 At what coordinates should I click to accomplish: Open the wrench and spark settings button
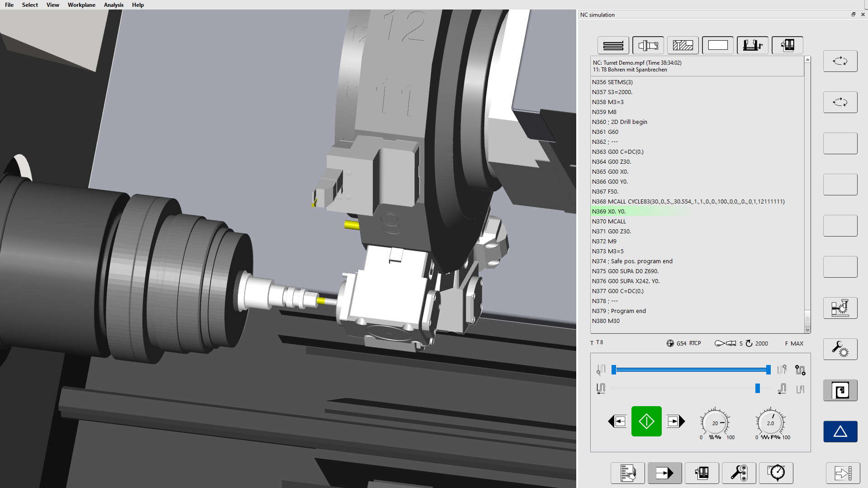[x=840, y=349]
